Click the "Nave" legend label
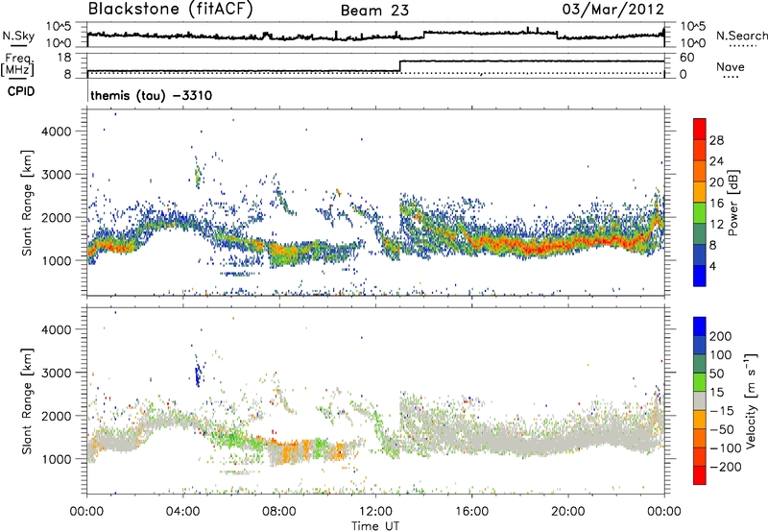Image resolution: width=768 pixels, height=532 pixels. 731,67
